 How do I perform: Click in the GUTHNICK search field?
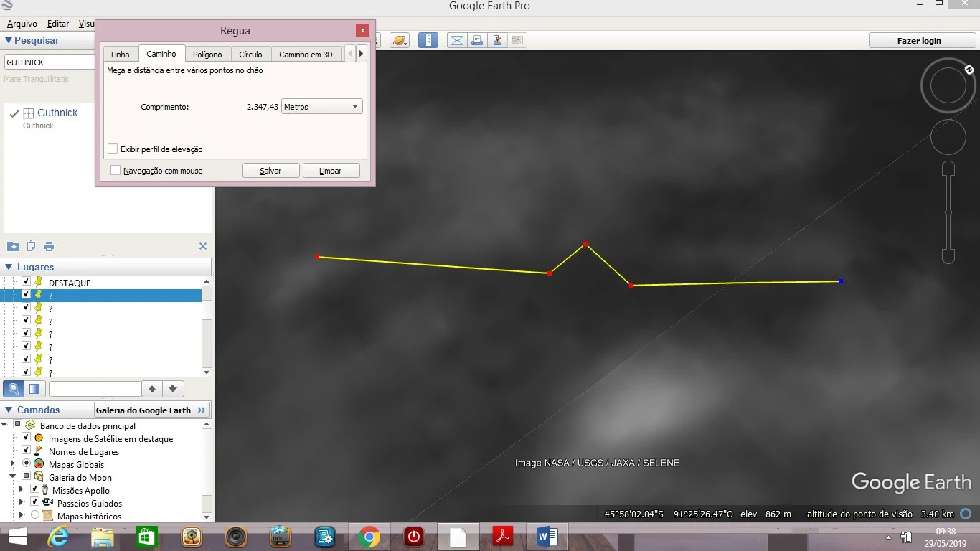[50, 62]
